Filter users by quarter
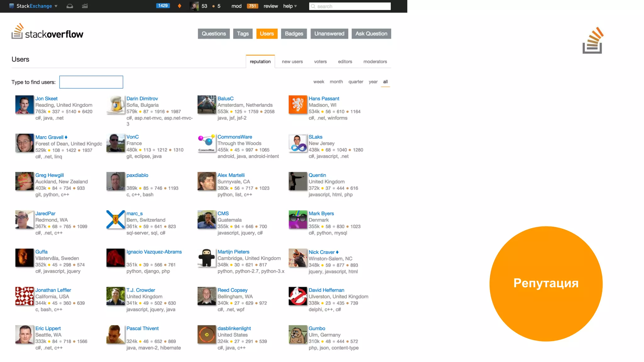The image size is (644, 362). (356, 82)
